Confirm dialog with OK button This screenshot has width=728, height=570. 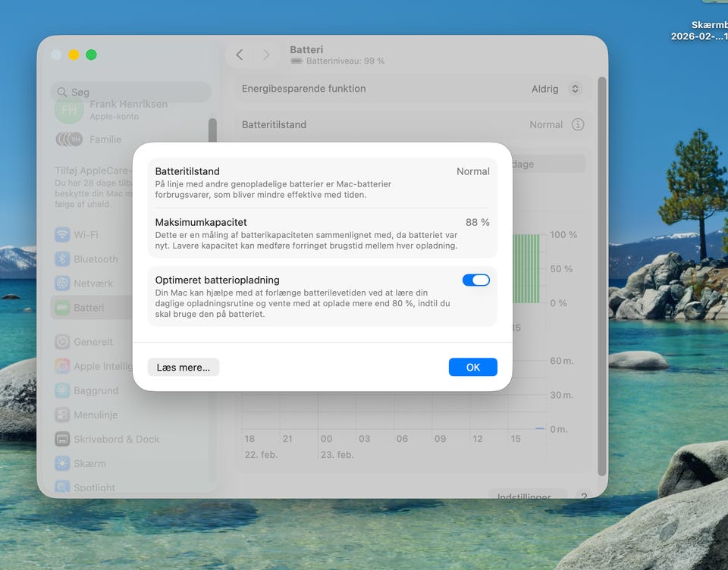click(472, 367)
